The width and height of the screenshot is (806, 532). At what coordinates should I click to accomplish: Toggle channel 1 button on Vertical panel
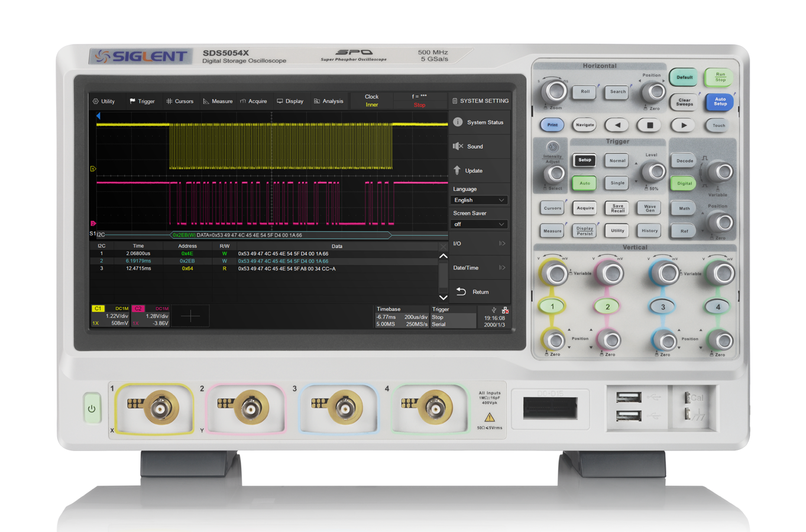(x=552, y=306)
